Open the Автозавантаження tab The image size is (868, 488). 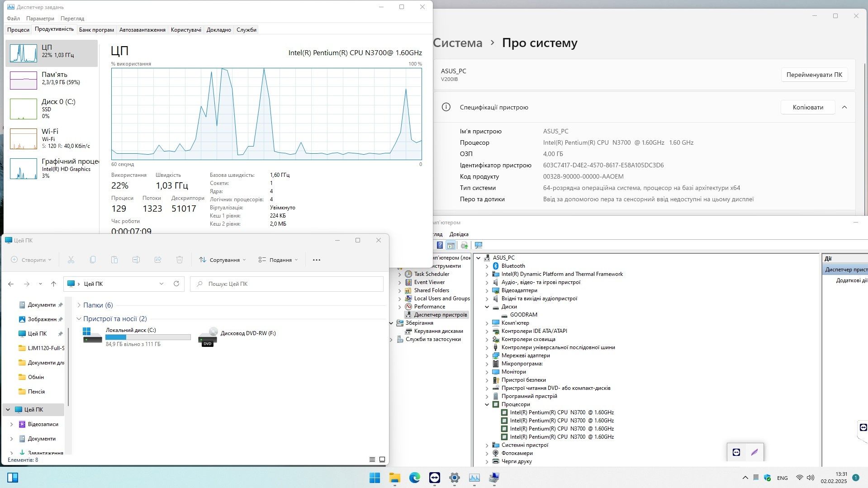142,30
